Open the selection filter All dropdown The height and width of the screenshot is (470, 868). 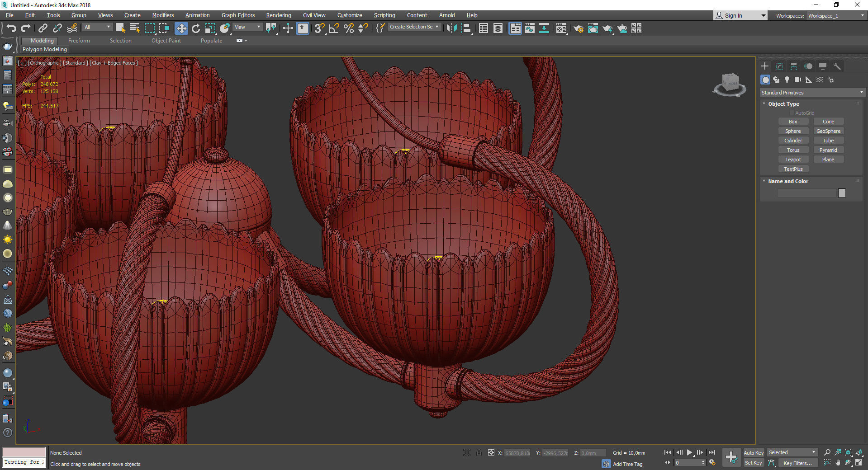click(97, 27)
